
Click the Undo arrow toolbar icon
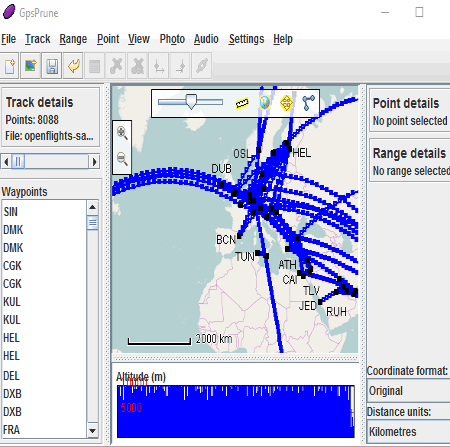[x=73, y=66]
